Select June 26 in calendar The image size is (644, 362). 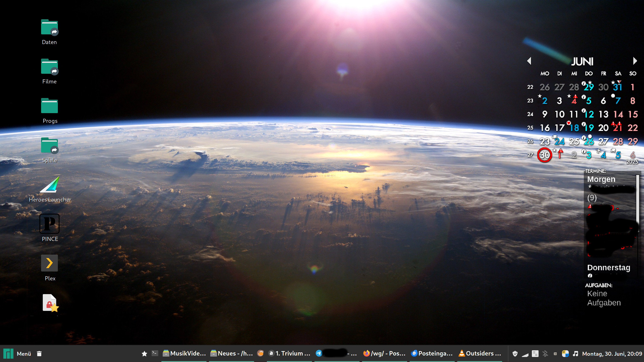(589, 142)
